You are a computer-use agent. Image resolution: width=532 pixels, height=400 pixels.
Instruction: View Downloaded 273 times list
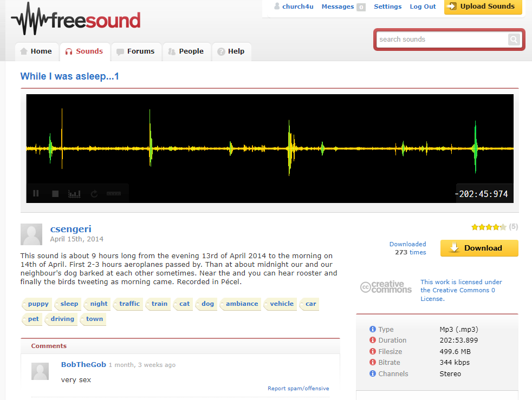pyautogui.click(x=407, y=248)
